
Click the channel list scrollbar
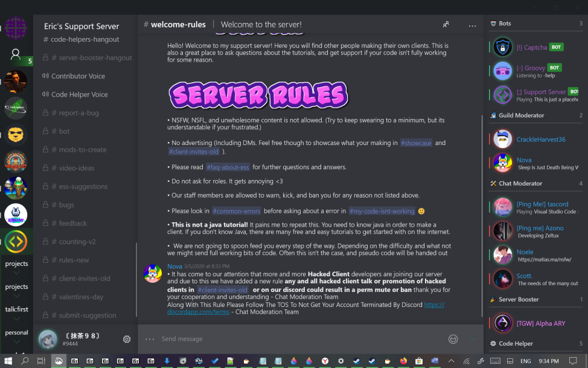(136, 280)
